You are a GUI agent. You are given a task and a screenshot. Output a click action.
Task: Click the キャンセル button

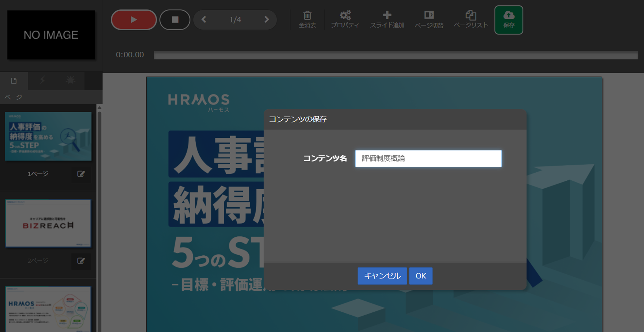382,276
